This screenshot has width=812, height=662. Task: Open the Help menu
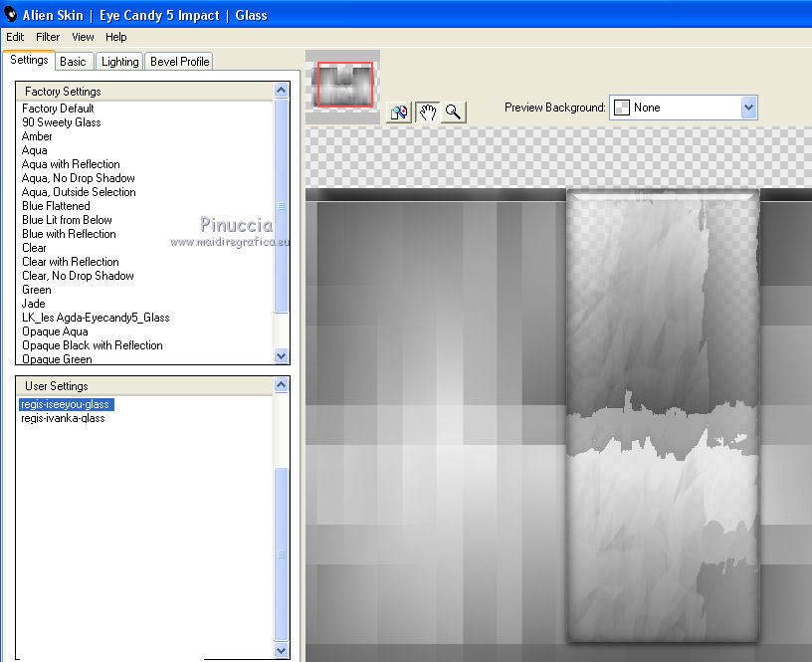point(116,37)
